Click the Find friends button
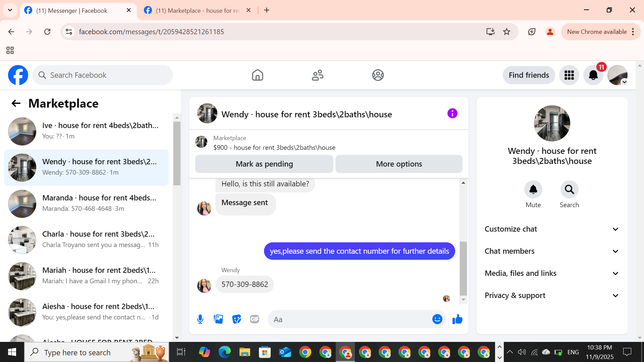This screenshot has width=644, height=362. 529,75
